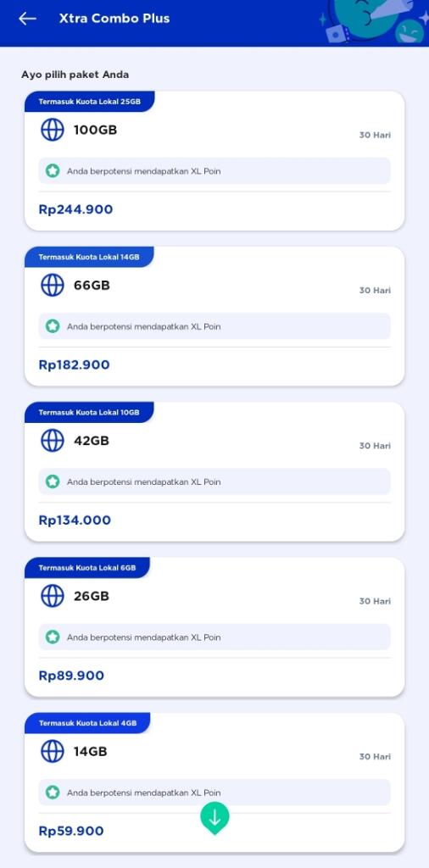Tap XL Poin star icon in 42GB card

click(53, 481)
